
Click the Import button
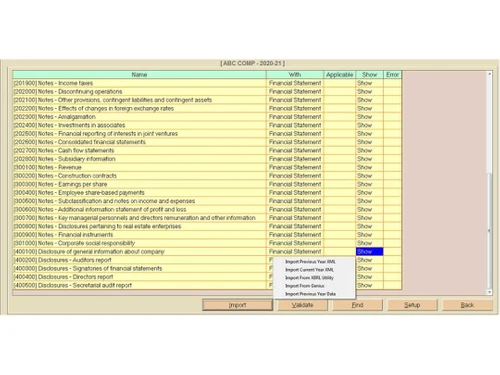click(237, 305)
